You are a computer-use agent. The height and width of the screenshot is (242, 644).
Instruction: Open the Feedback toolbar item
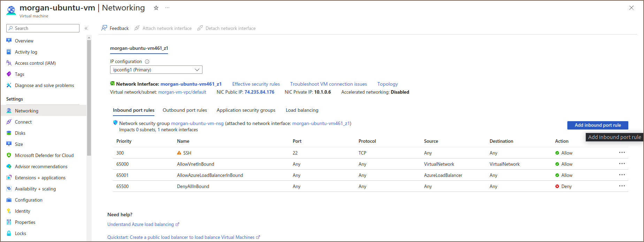click(115, 28)
